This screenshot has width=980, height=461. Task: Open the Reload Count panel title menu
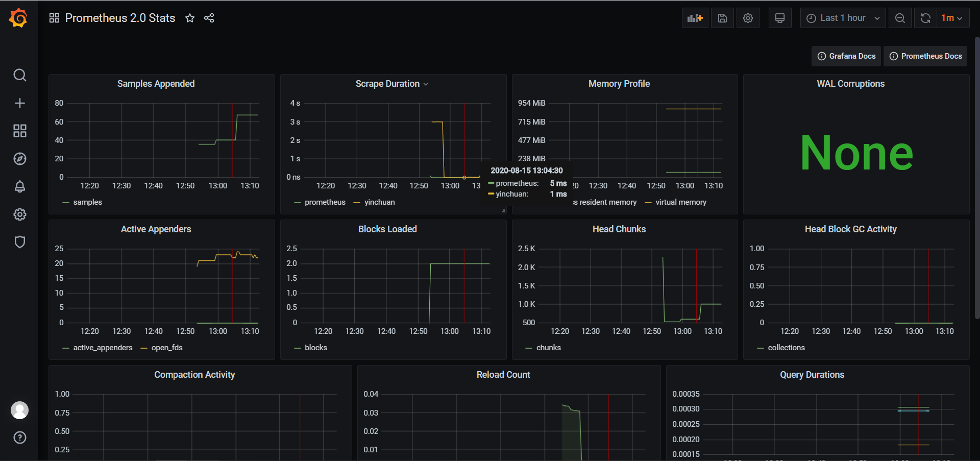503,375
